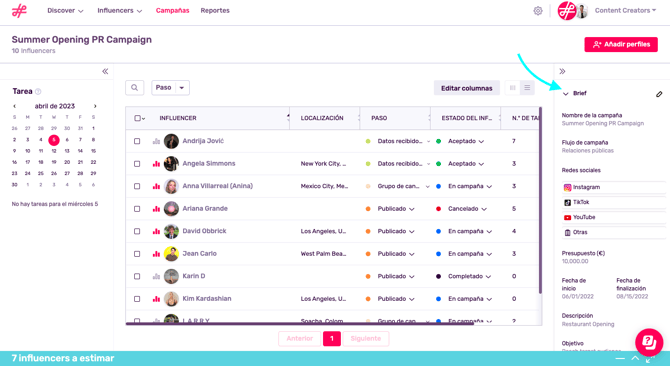Sort by the INFLUENCER column header
The width and height of the screenshot is (670, 366).
(178, 118)
